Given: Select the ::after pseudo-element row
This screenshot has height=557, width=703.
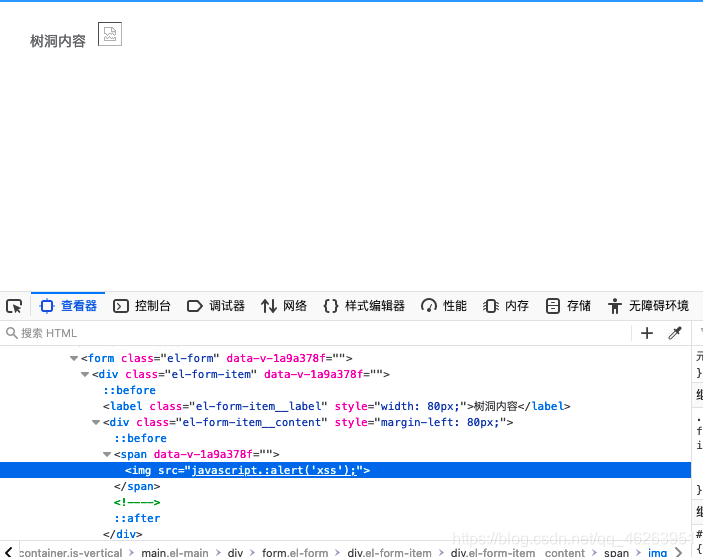Looking at the screenshot, I should 345,518.
